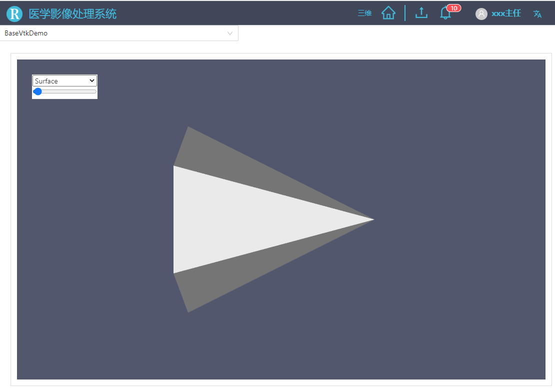Open the notification bell
This screenshot has height=392, width=555.
tap(445, 13)
